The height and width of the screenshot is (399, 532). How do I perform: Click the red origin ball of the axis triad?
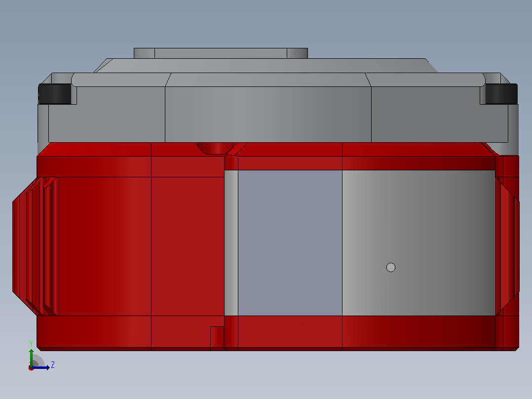coord(31,368)
